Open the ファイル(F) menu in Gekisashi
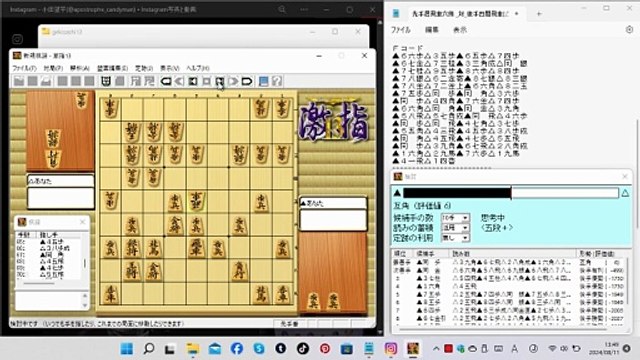Image resolution: width=640 pixels, height=360 pixels. point(24,68)
